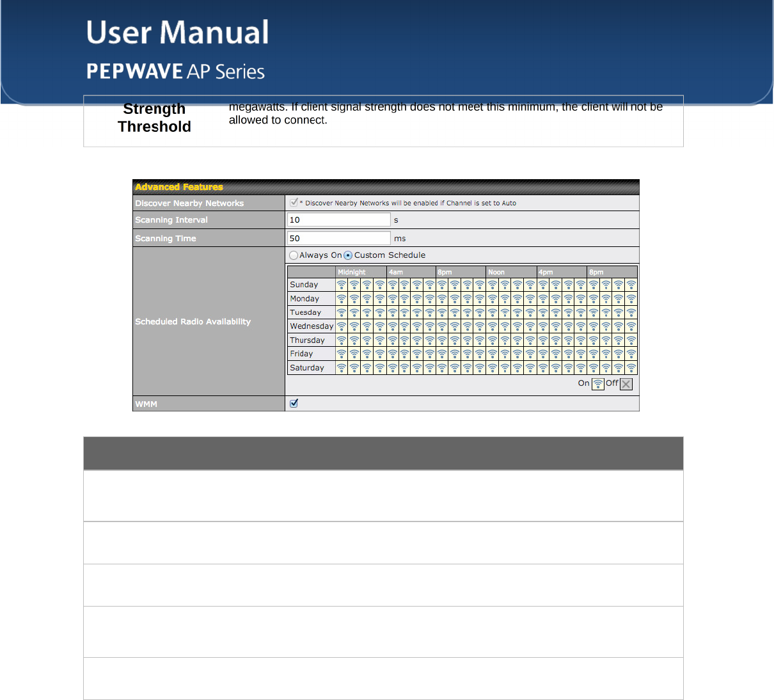Viewport: 774px width, 700px height.
Task: Toggle the Saturday Noon Wi-Fi slot
Action: tap(493, 368)
